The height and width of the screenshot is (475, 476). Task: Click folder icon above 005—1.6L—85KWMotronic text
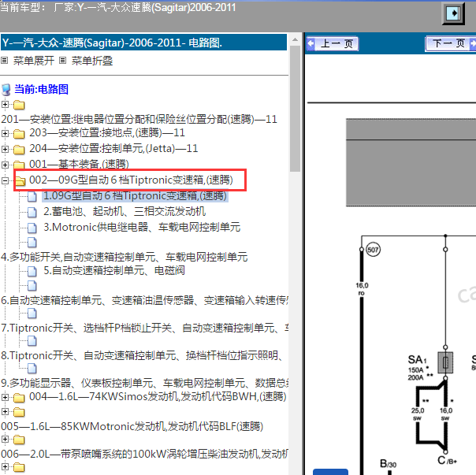pyautogui.click(x=19, y=412)
